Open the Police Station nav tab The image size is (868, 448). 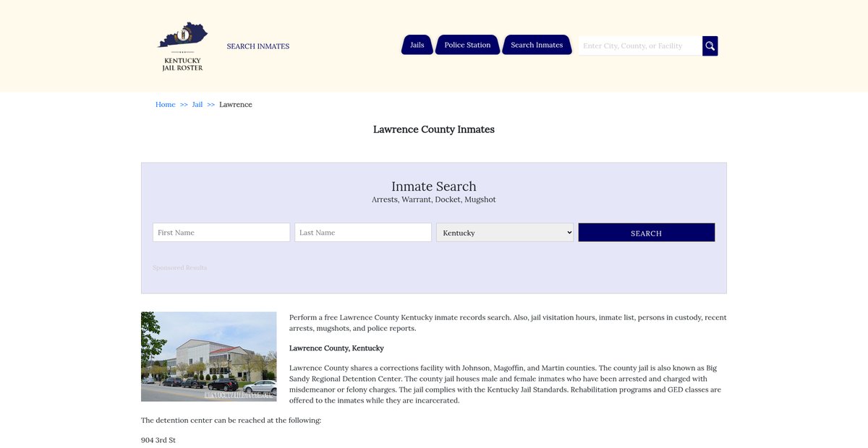tap(467, 45)
